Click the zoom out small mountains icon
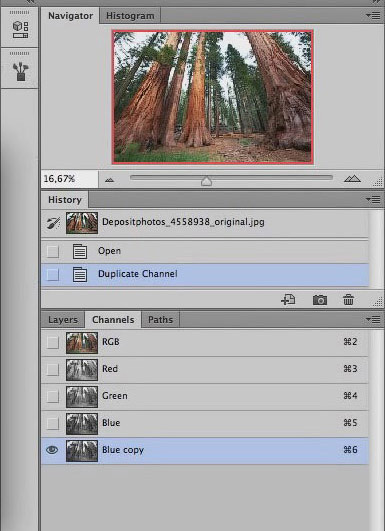 click(109, 180)
